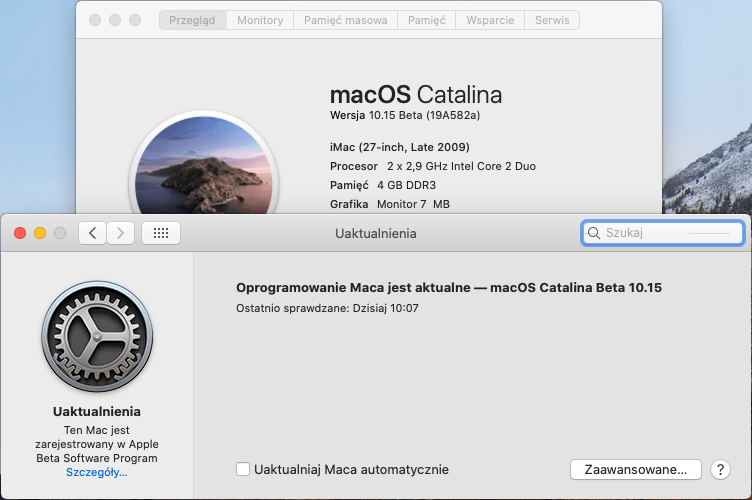Click the macOS Catalina island image

pyautogui.click(x=204, y=165)
